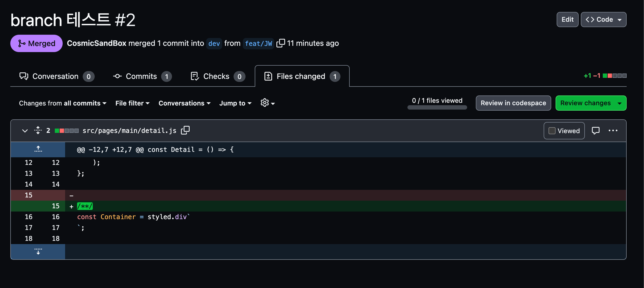Click the diff stat squares next to +1 -1
The image size is (644, 288).
point(614,76)
